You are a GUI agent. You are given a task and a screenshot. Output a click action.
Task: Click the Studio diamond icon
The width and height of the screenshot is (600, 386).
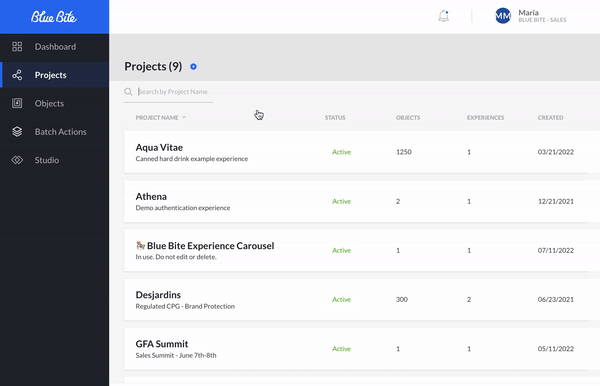(17, 160)
